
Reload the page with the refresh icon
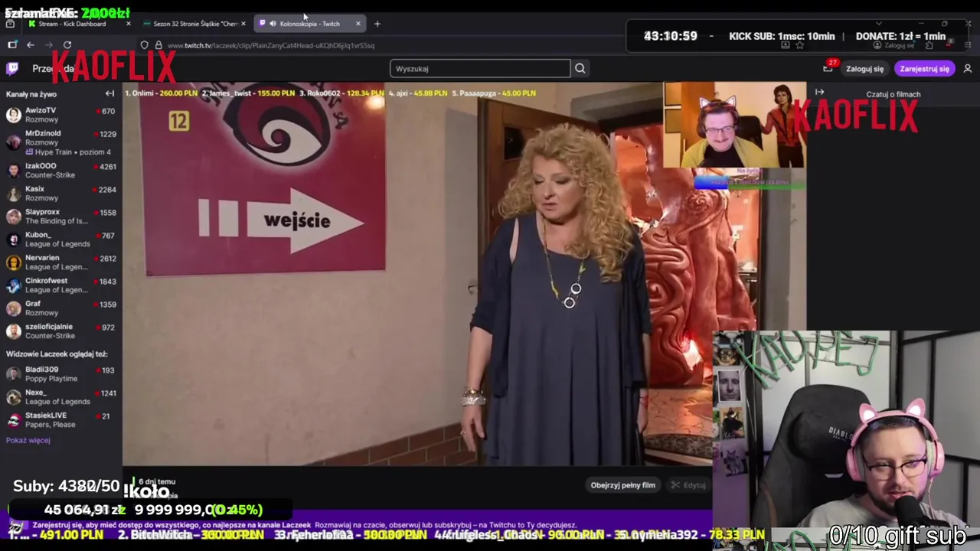click(x=67, y=45)
